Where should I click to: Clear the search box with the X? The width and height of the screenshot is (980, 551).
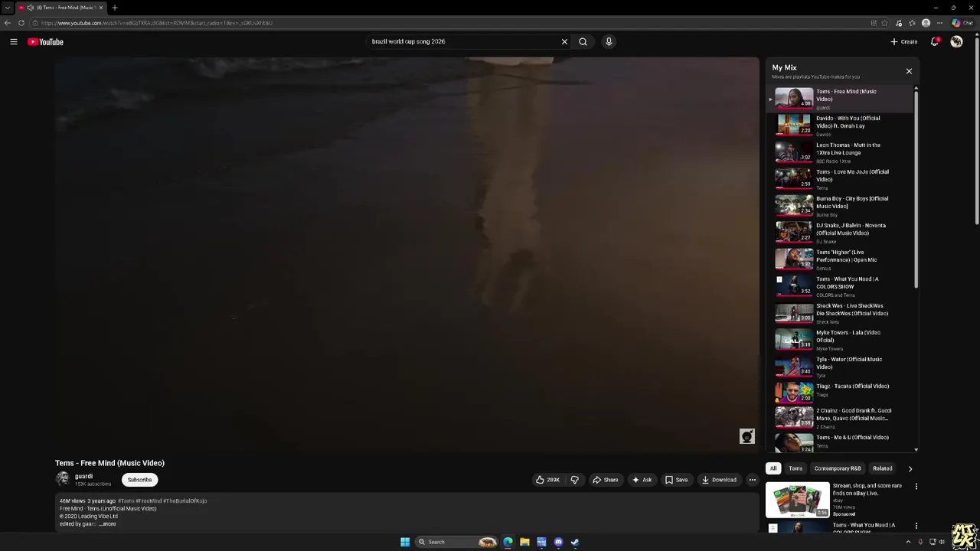coord(564,42)
